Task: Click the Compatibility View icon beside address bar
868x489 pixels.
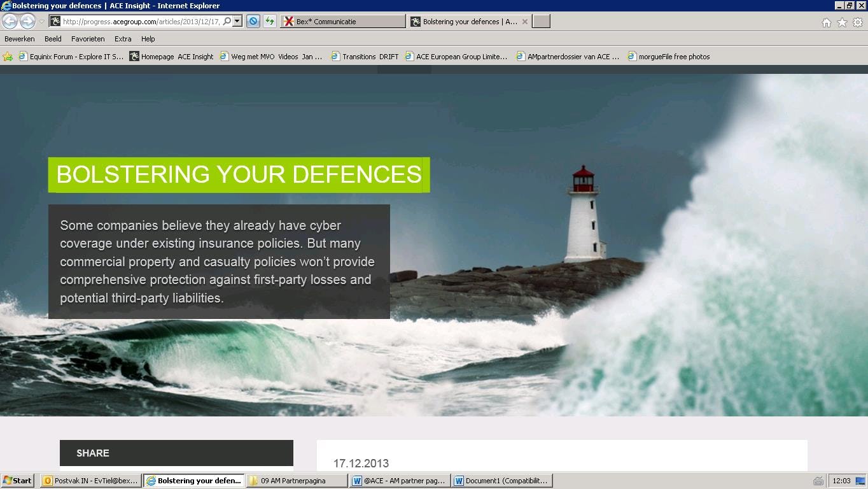Action: (x=253, y=22)
